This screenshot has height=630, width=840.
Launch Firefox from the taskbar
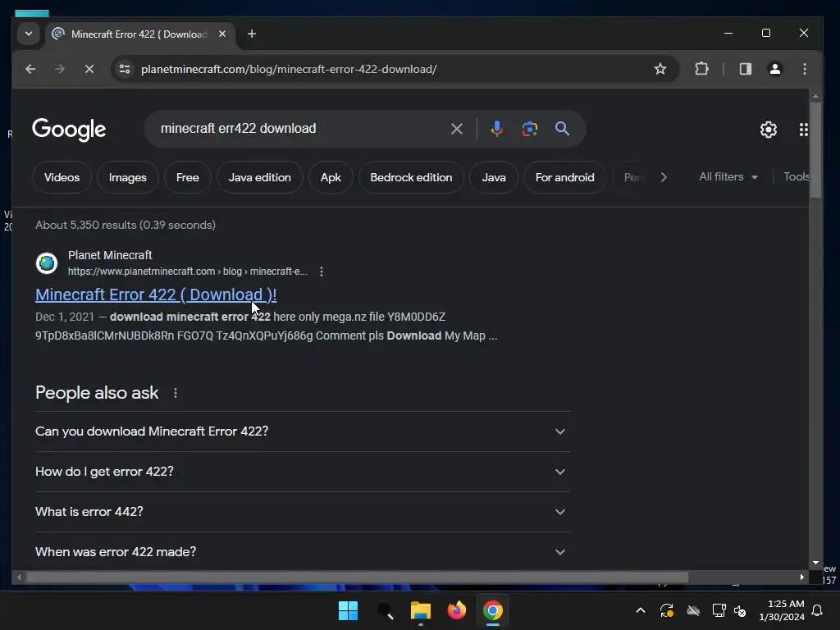click(x=456, y=610)
